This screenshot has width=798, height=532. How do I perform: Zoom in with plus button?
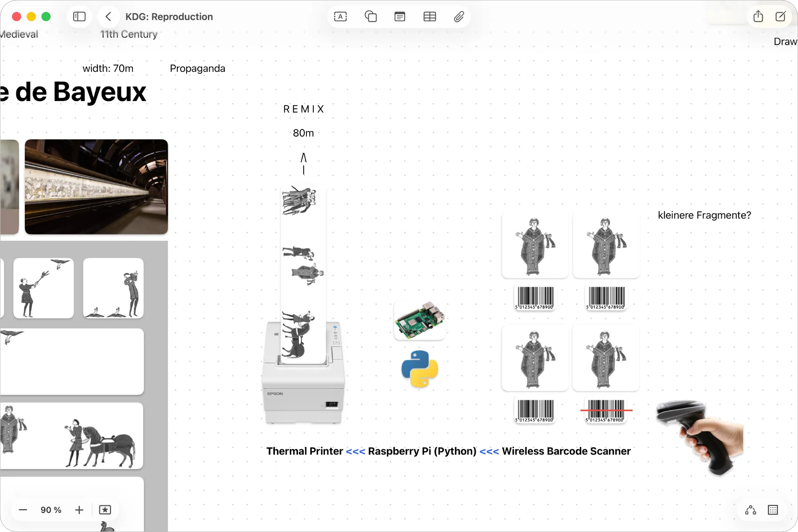coord(79,510)
